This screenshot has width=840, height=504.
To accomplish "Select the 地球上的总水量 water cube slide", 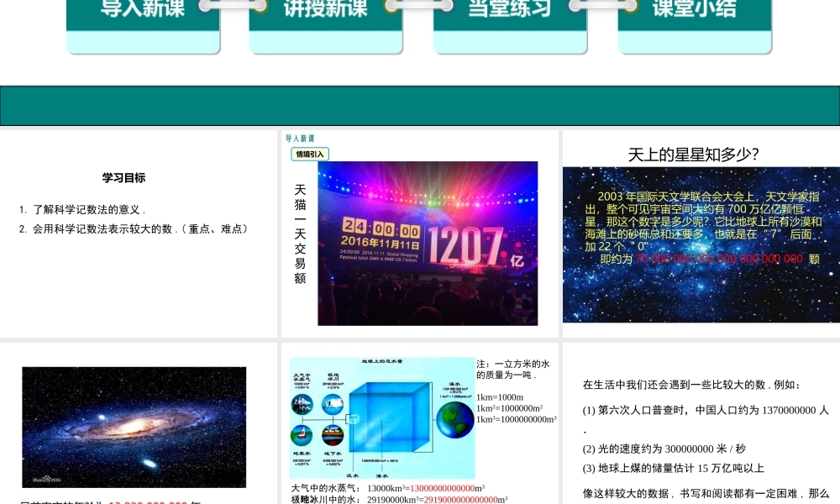I will 420,423.
